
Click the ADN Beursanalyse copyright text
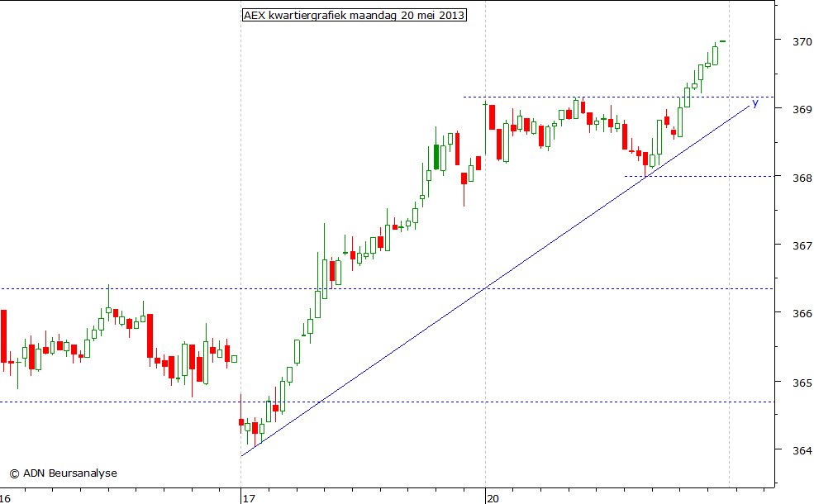[64, 473]
